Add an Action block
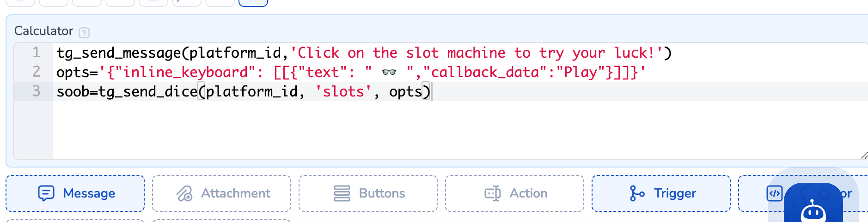The height and width of the screenshot is (222, 868). coord(514,193)
